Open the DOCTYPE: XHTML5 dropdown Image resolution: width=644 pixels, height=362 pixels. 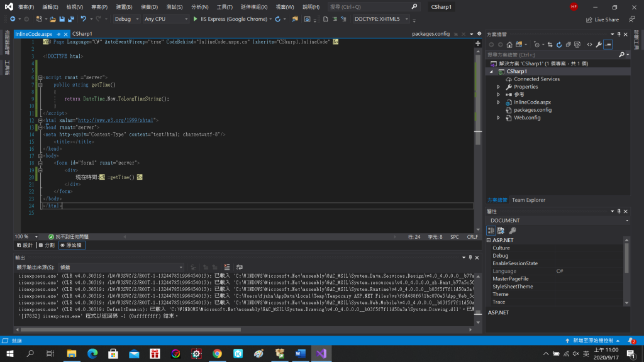(381, 19)
